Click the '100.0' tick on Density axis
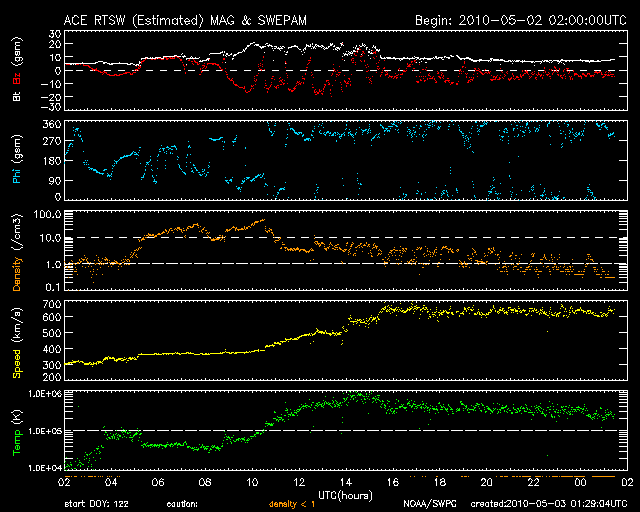The height and width of the screenshot is (512, 640). point(47,214)
